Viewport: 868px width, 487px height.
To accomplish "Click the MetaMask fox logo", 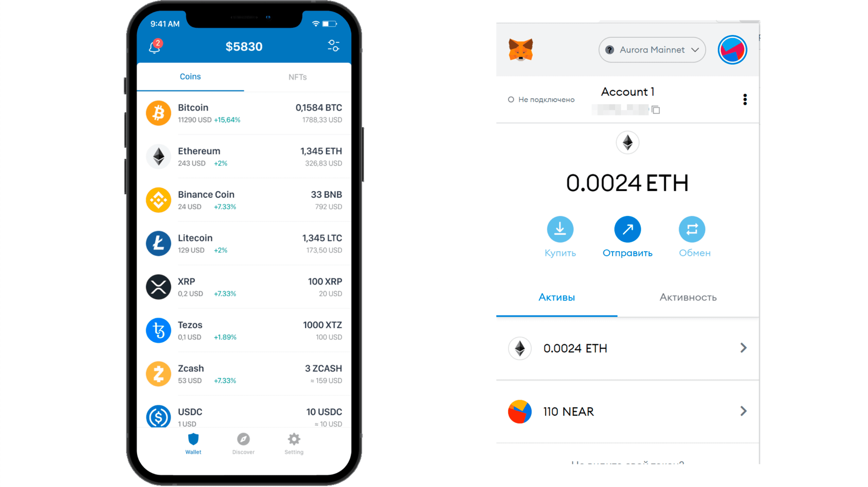I will [519, 50].
